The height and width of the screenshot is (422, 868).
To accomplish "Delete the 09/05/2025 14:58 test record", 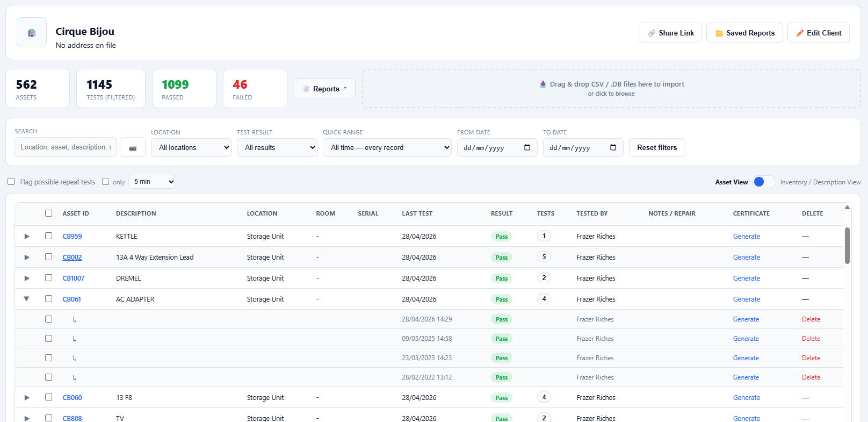I will click(x=811, y=339).
